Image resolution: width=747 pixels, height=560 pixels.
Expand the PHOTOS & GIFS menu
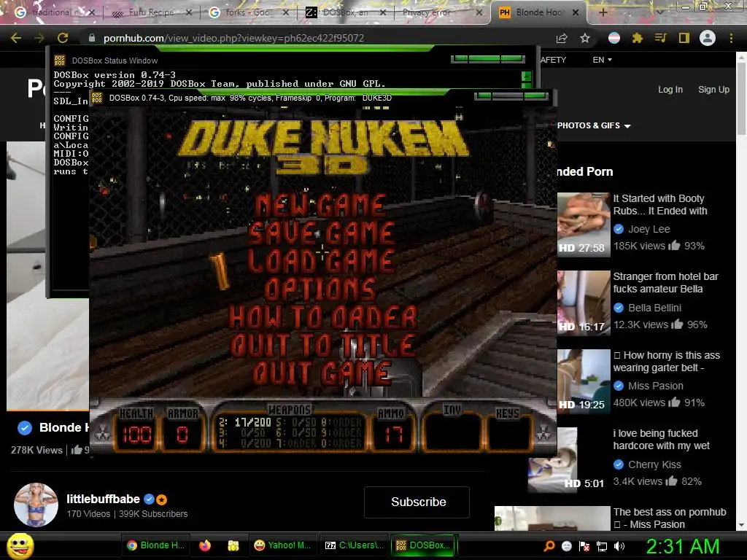[x=594, y=125]
